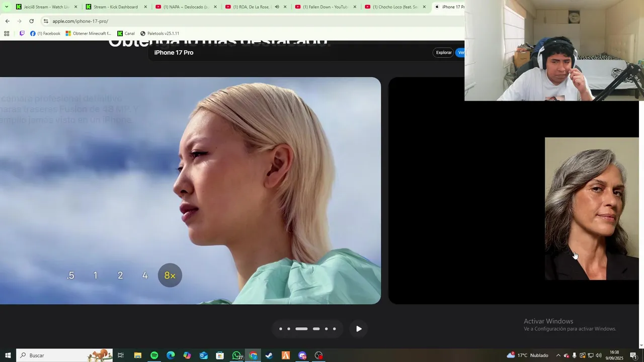Switch to Stream - Kick Dashboard tab
This screenshot has width=644, height=362.
tap(115, 7)
